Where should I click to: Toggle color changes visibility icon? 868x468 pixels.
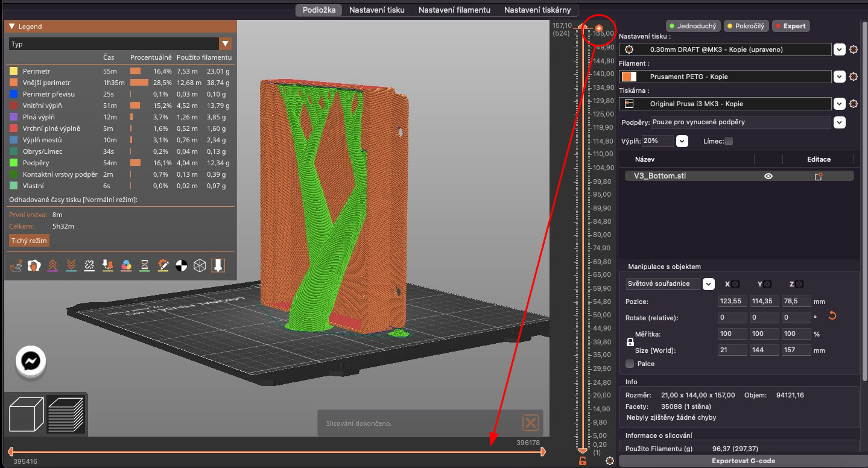126,265
